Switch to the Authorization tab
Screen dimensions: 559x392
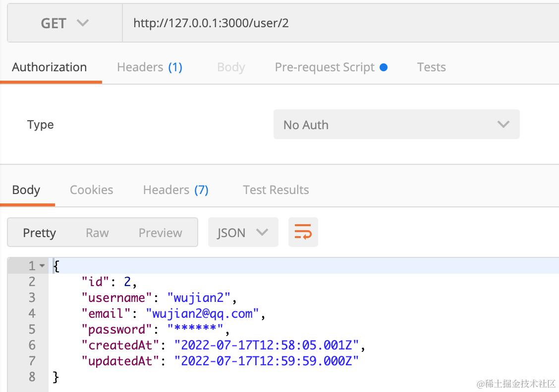pyautogui.click(x=49, y=67)
